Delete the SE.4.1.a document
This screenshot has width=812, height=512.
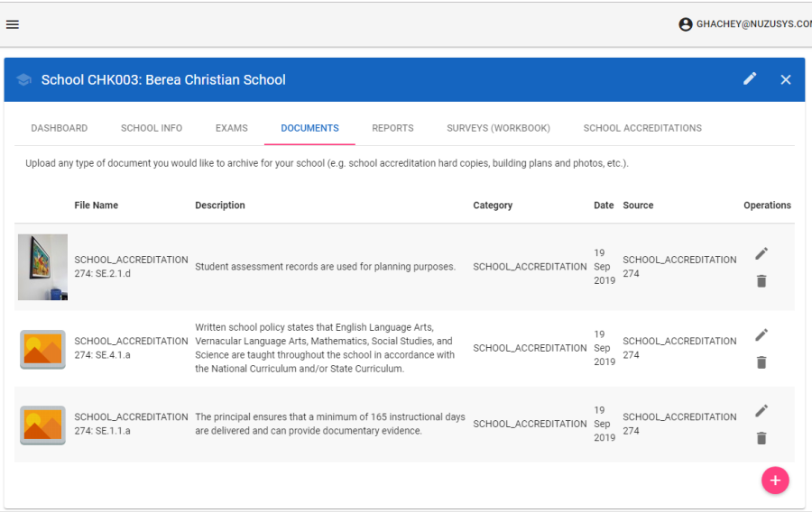click(x=761, y=362)
